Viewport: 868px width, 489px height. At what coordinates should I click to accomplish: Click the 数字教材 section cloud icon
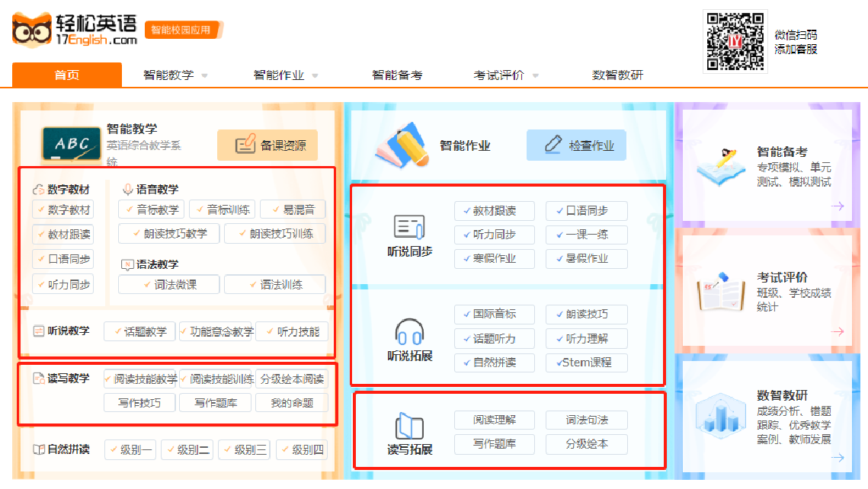click(38, 190)
